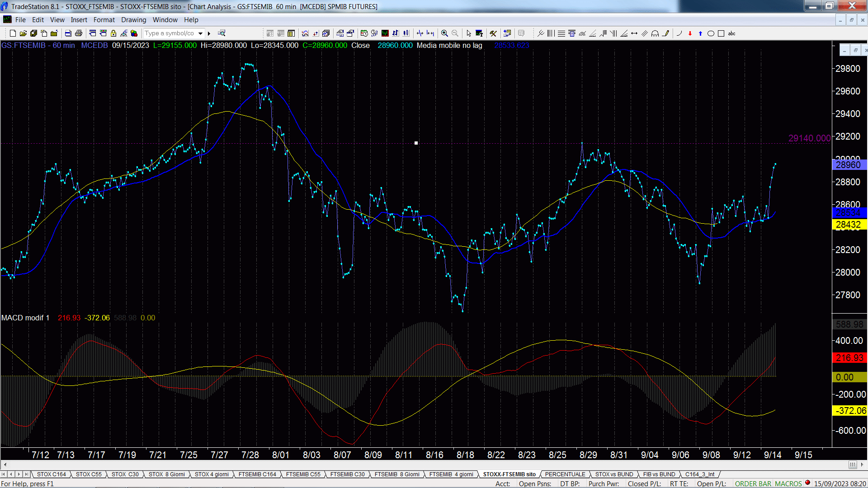
Task: Click the tab scroll-to-last arrow
Action: point(26,474)
